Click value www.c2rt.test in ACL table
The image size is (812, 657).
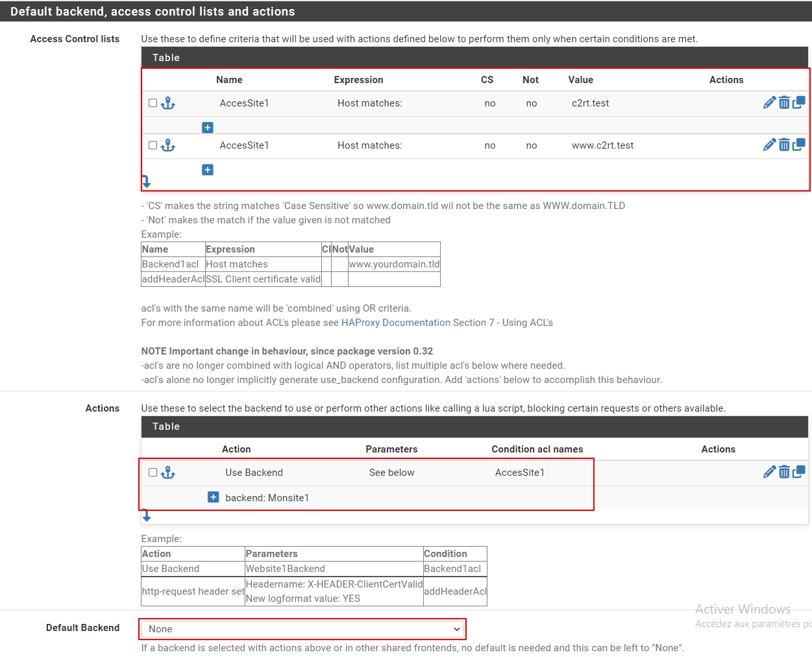click(x=603, y=145)
